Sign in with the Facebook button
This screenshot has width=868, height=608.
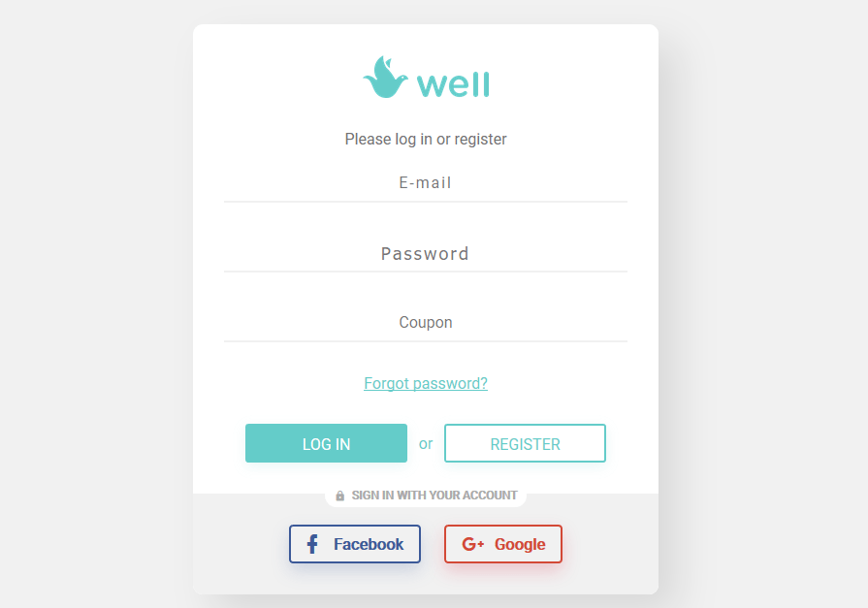[355, 544]
